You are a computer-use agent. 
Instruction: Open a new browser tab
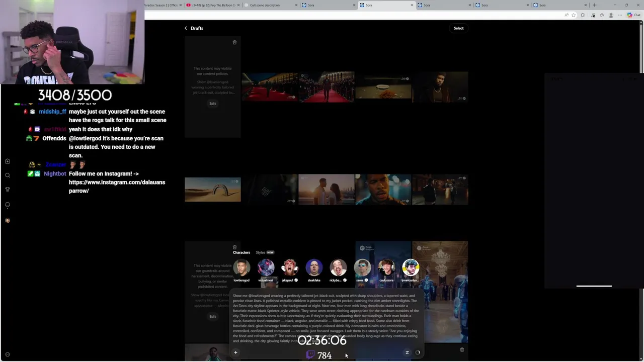pos(594,5)
